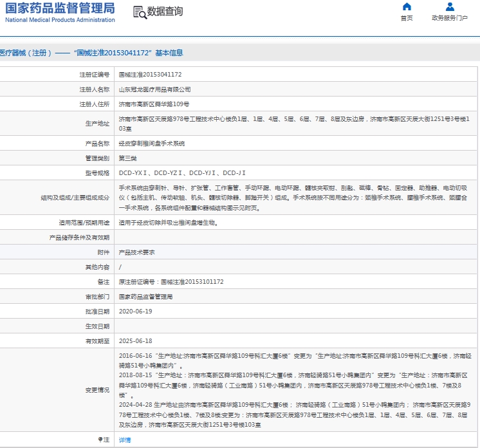Click the 审批部门 value 国家药品监督管理局

coord(145,297)
